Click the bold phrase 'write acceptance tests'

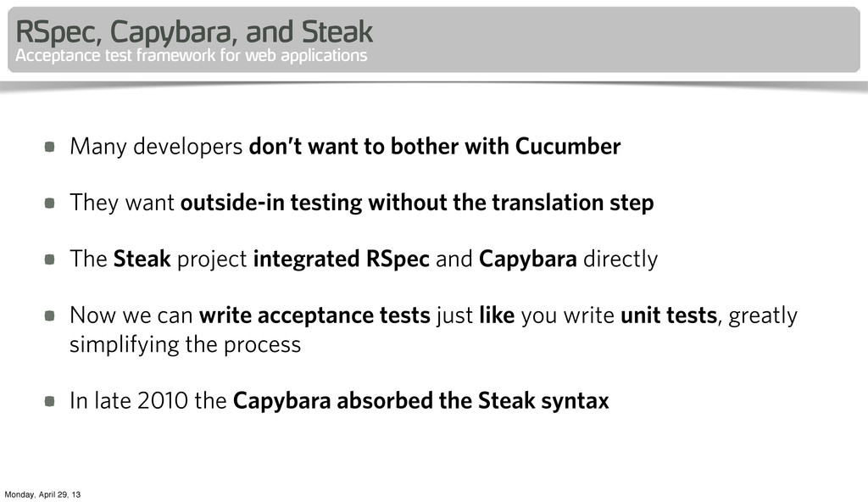314,315
